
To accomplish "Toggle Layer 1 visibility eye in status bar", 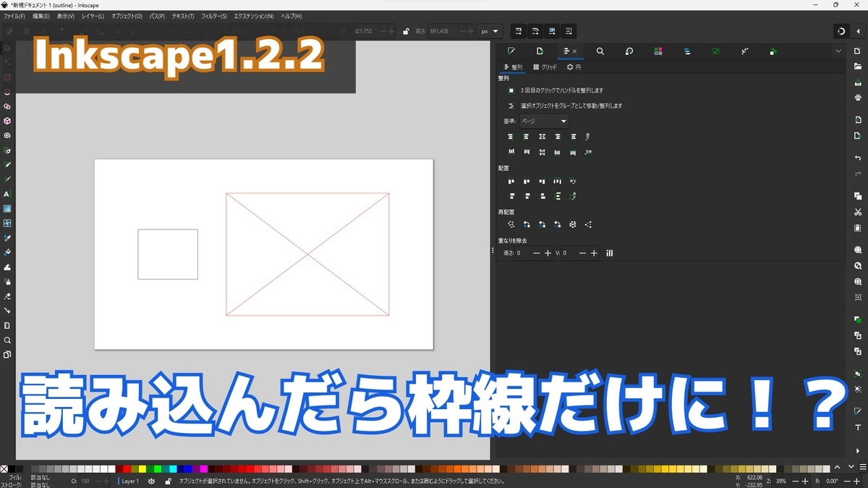I will click(151, 481).
